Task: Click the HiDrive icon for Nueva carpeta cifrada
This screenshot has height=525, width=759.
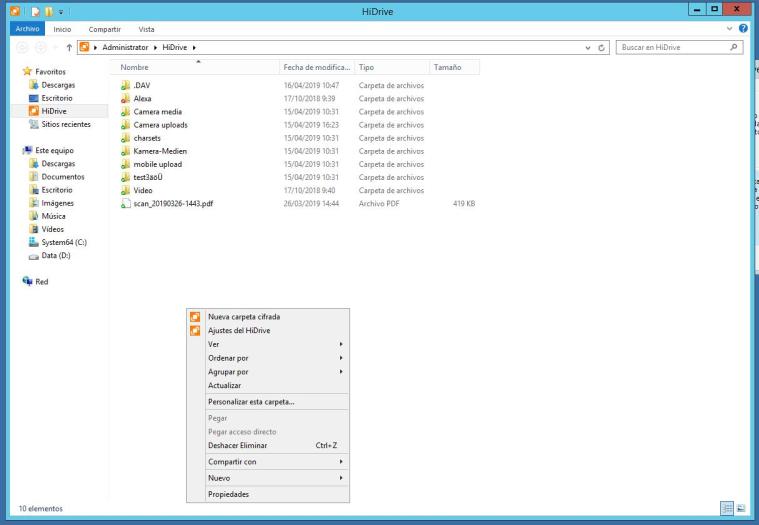Action: (x=195, y=317)
